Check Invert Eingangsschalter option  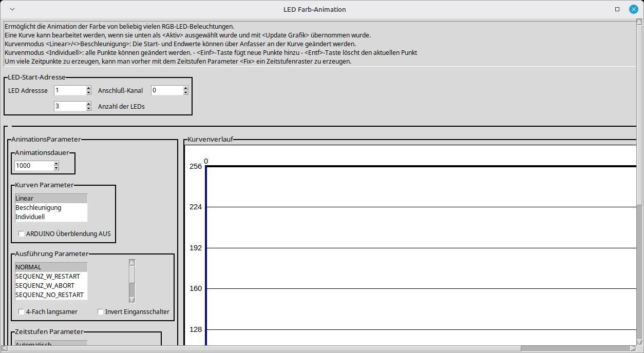coord(100,311)
